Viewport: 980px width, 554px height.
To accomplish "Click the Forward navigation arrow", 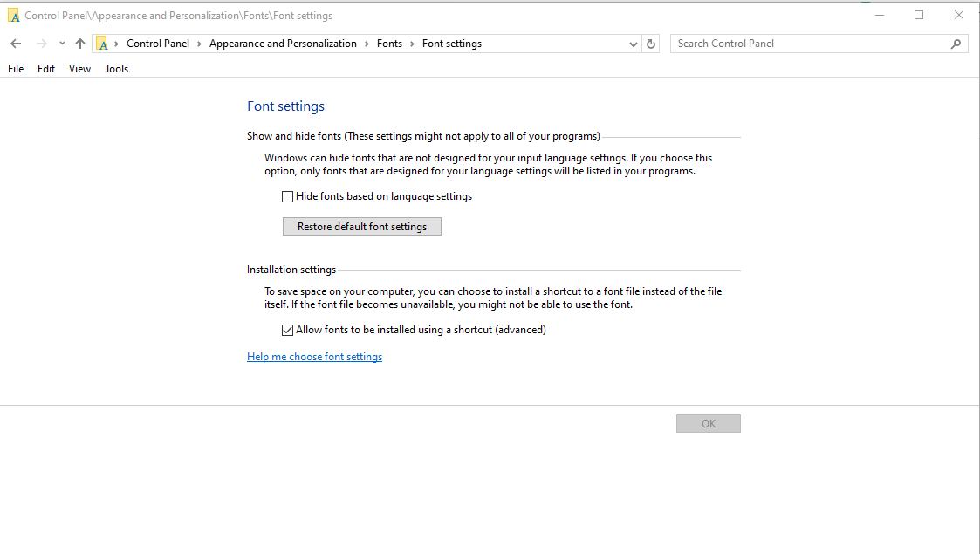I will [x=41, y=44].
